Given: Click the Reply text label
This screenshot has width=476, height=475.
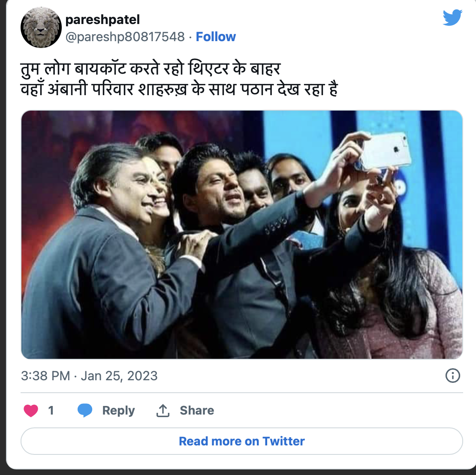Looking at the screenshot, I should point(118,411).
